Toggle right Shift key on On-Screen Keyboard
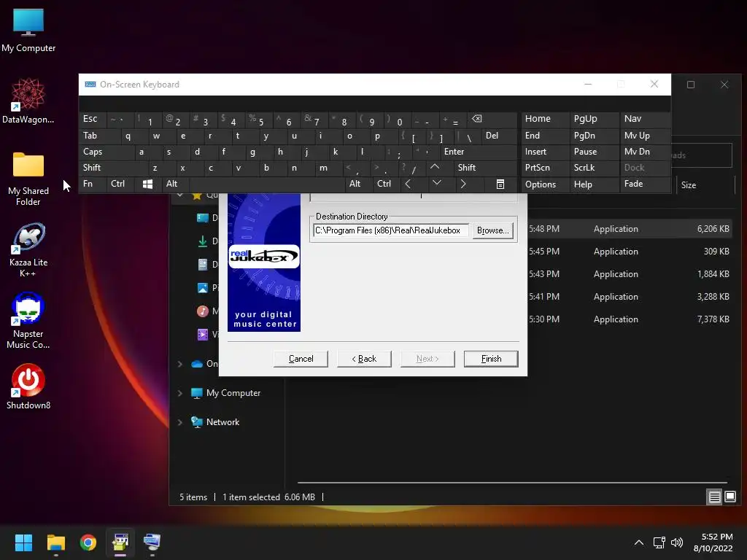The image size is (747, 560). click(484, 168)
